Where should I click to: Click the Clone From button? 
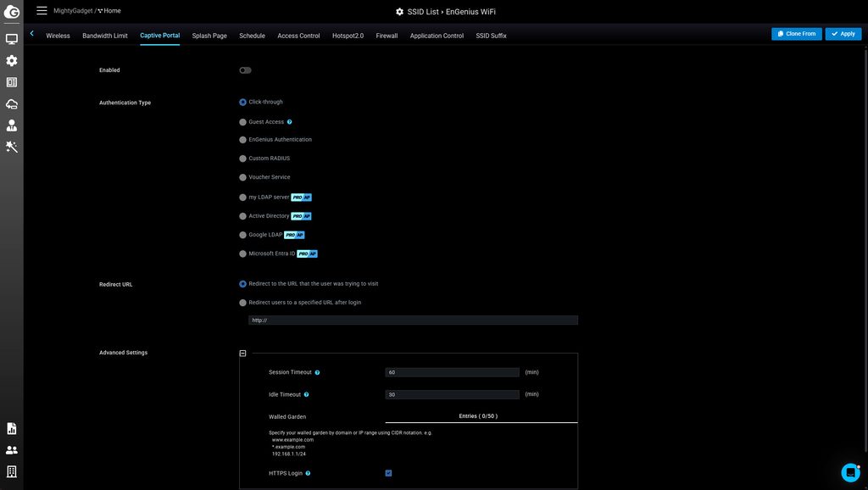[797, 34]
